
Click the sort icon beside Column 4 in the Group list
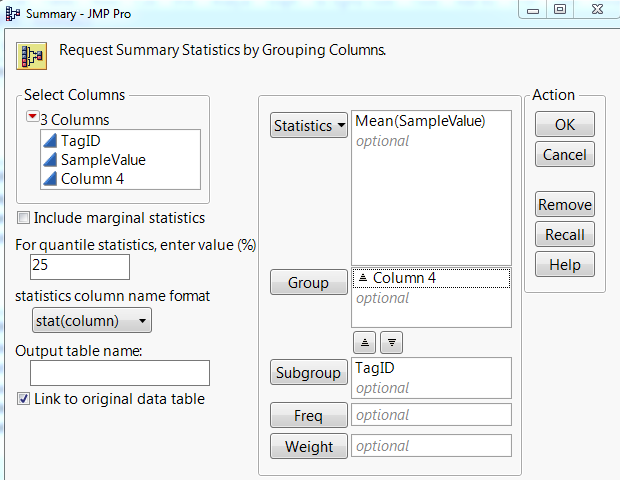[x=362, y=279]
